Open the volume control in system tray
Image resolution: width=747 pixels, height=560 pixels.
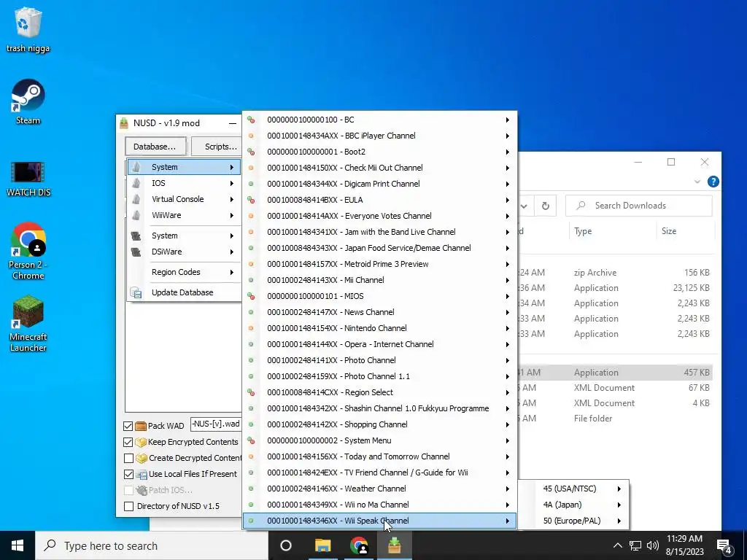653,545
